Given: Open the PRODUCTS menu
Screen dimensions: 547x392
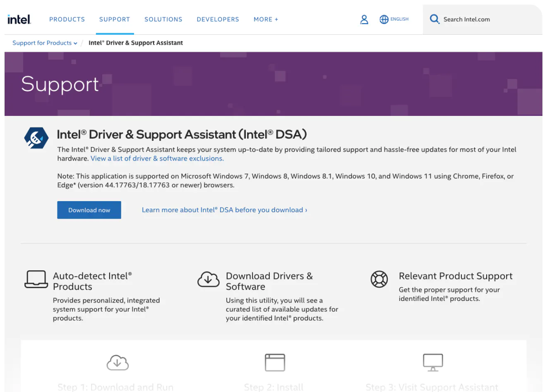Looking at the screenshot, I should tap(67, 19).
